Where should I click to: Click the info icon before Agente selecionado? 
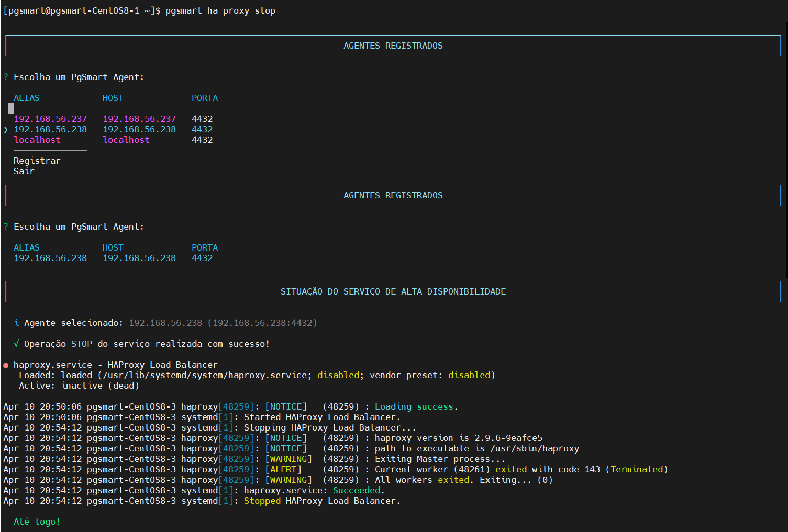pyautogui.click(x=16, y=323)
